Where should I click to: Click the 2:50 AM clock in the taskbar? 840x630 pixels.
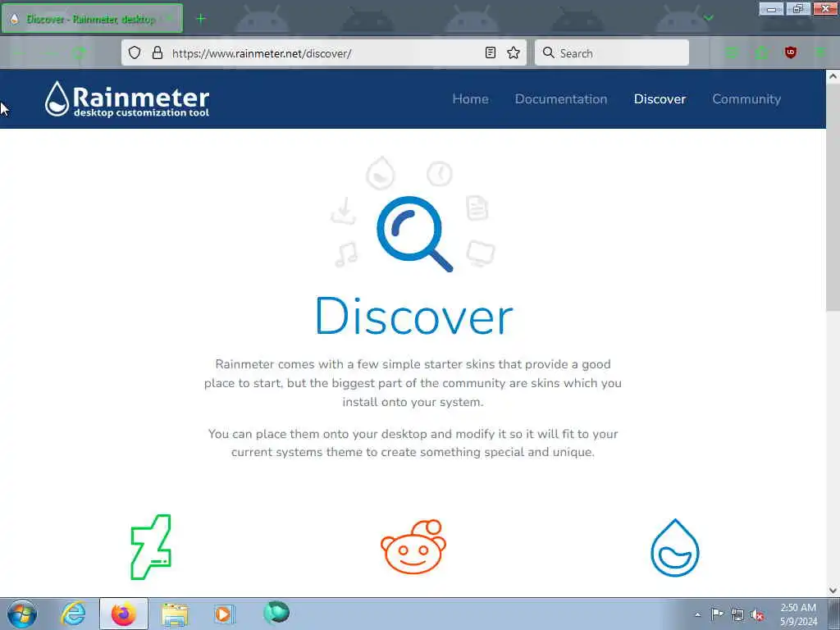[798, 614]
